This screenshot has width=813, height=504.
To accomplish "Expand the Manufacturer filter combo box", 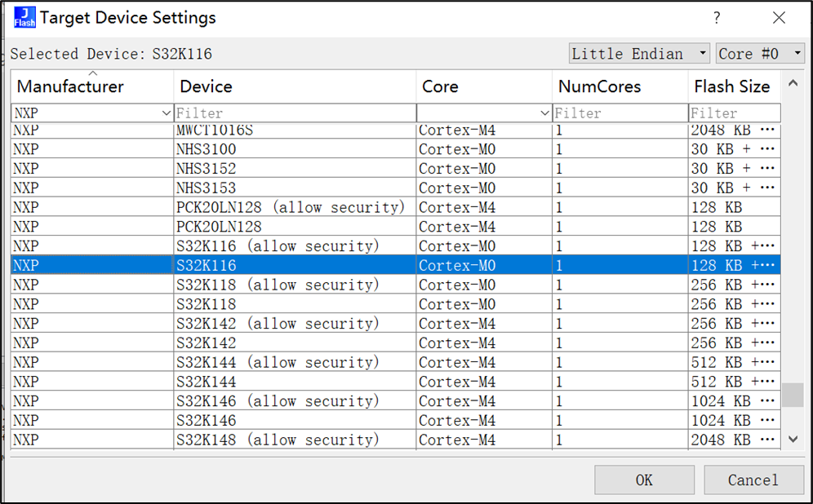I will coord(167,113).
